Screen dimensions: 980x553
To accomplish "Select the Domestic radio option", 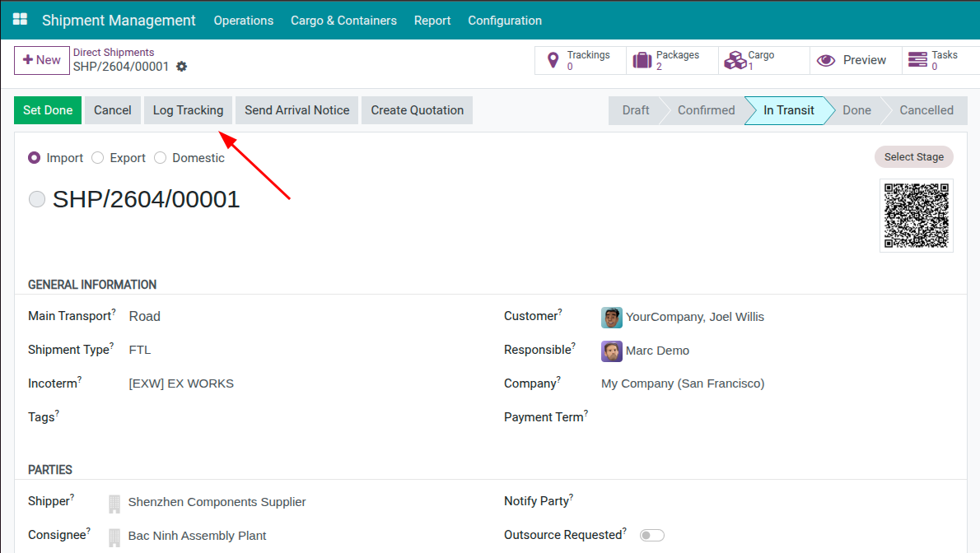I will pyautogui.click(x=161, y=158).
